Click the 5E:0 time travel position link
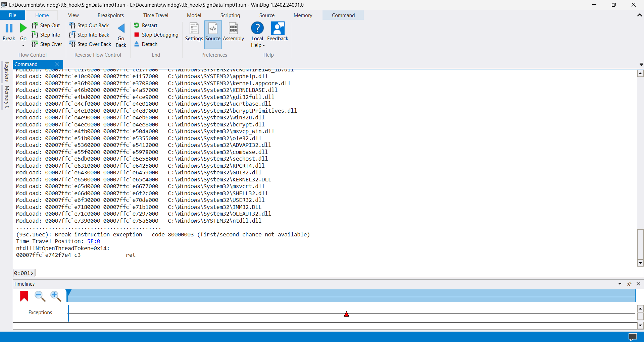This screenshot has width=644, height=342. coord(94,241)
